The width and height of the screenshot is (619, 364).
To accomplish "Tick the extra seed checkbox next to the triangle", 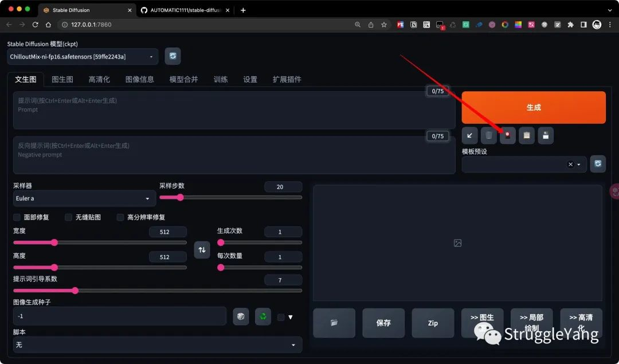I will click(281, 317).
